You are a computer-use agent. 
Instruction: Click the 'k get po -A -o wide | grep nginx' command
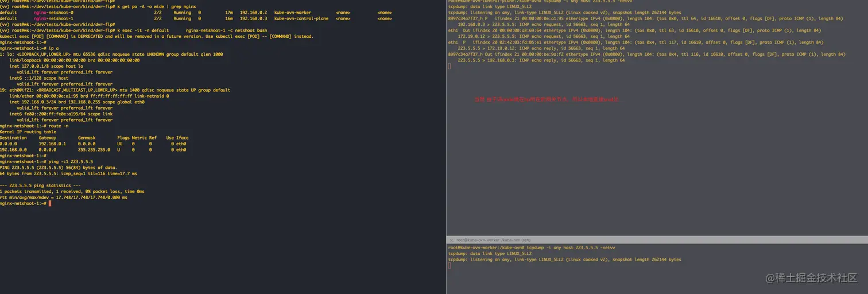(157, 6)
